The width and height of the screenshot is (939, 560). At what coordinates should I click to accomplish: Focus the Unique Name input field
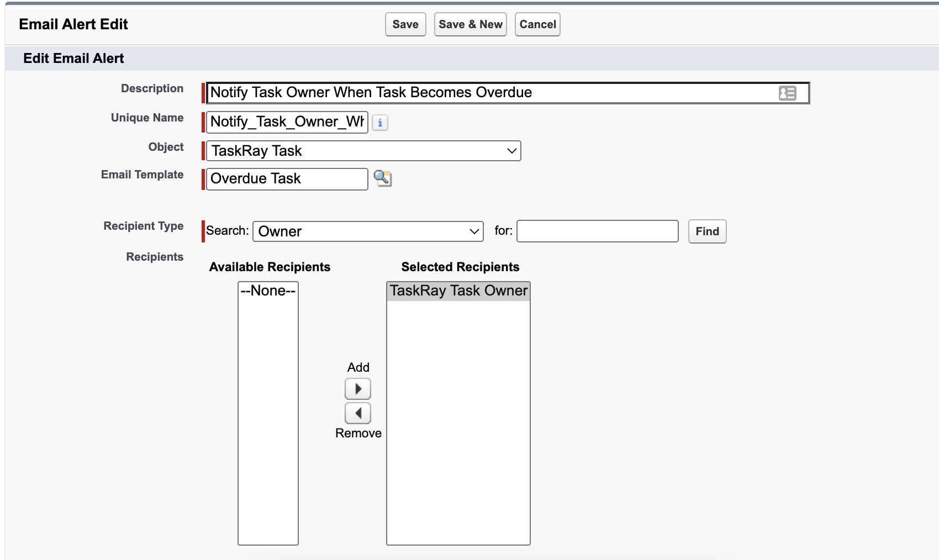pyautogui.click(x=287, y=122)
